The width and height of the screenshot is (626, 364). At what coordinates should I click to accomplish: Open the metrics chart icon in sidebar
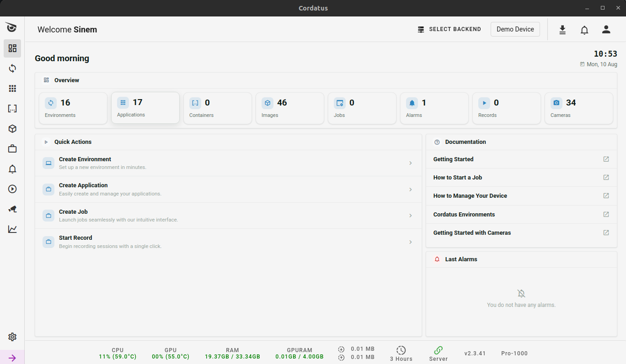(12, 229)
